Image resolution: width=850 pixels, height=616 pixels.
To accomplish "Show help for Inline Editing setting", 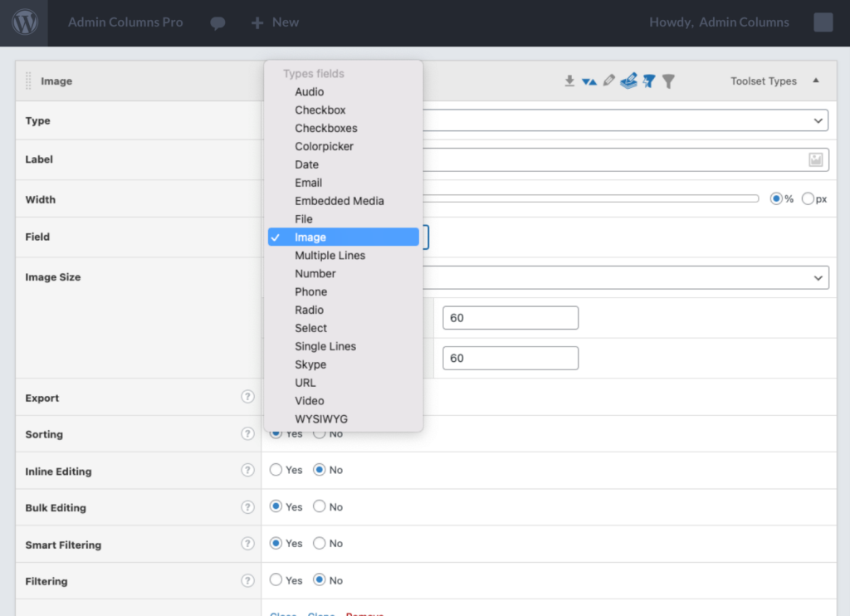I will [x=247, y=470].
